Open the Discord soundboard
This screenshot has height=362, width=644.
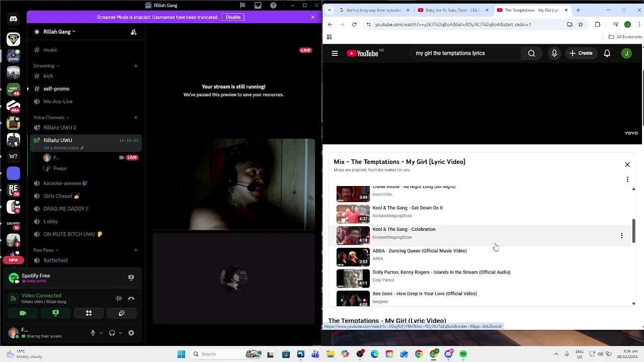[122, 313]
